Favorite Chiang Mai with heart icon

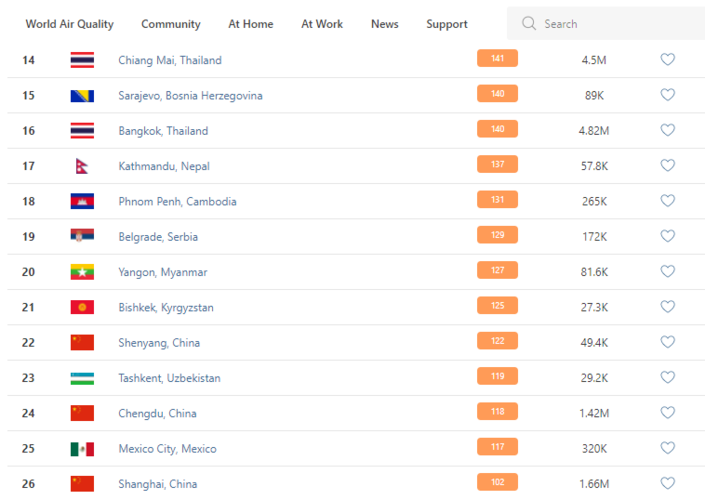click(x=668, y=60)
